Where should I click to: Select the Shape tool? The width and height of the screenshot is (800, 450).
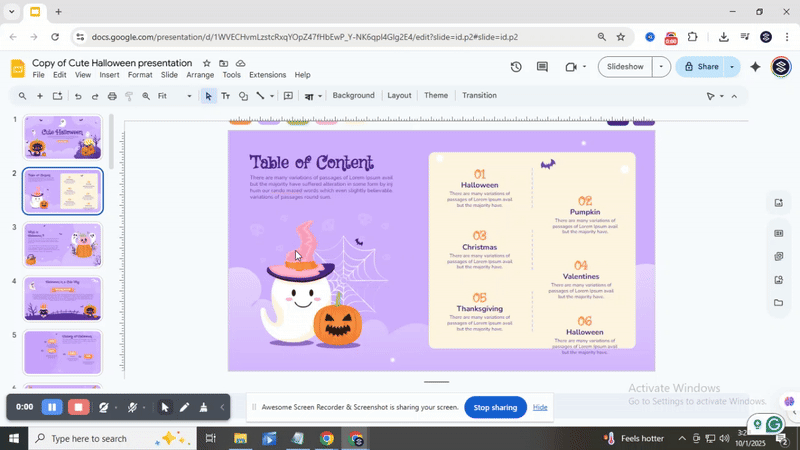pos(243,96)
